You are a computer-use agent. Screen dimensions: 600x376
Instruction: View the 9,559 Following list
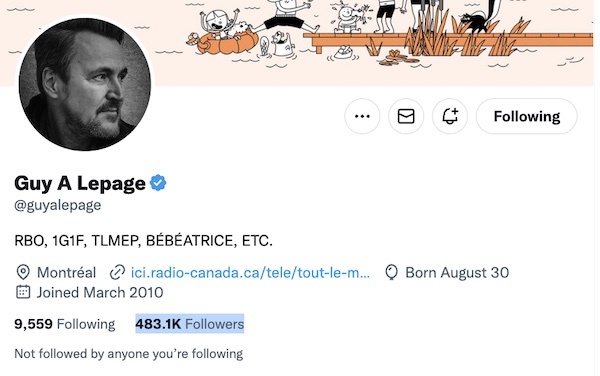click(x=65, y=324)
